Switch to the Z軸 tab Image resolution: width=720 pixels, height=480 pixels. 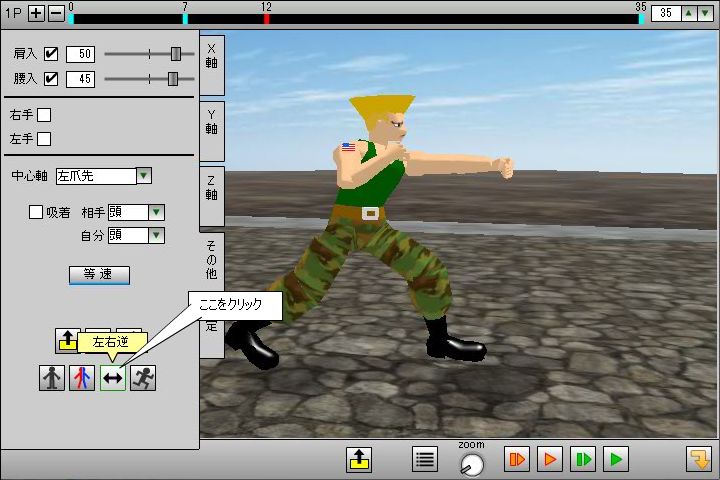212,197
